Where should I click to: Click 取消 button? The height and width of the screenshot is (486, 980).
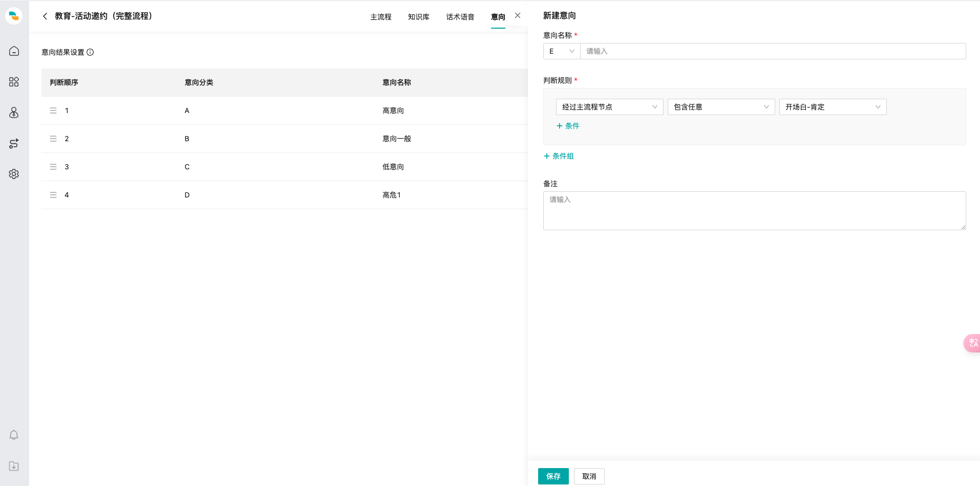(x=589, y=476)
